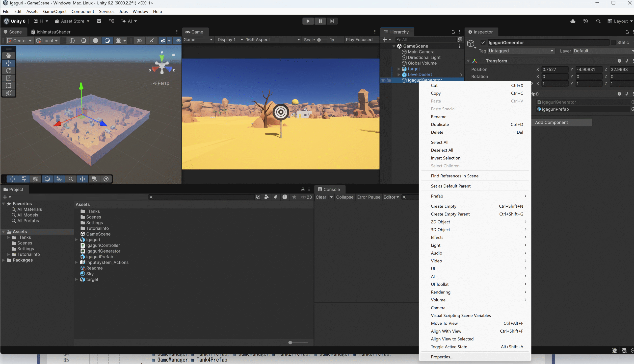Select Duplicate in the context menu
The height and width of the screenshot is (364, 634).
click(x=440, y=124)
